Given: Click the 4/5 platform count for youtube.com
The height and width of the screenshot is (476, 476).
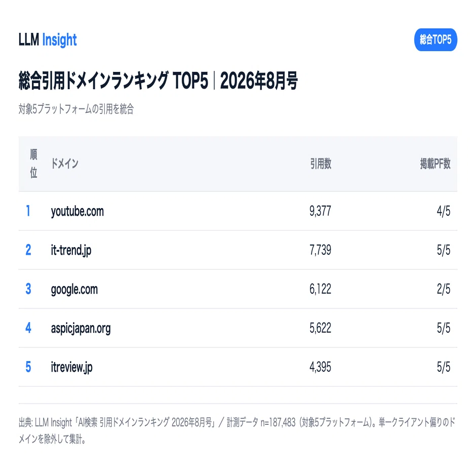Looking at the screenshot, I should coord(444,211).
